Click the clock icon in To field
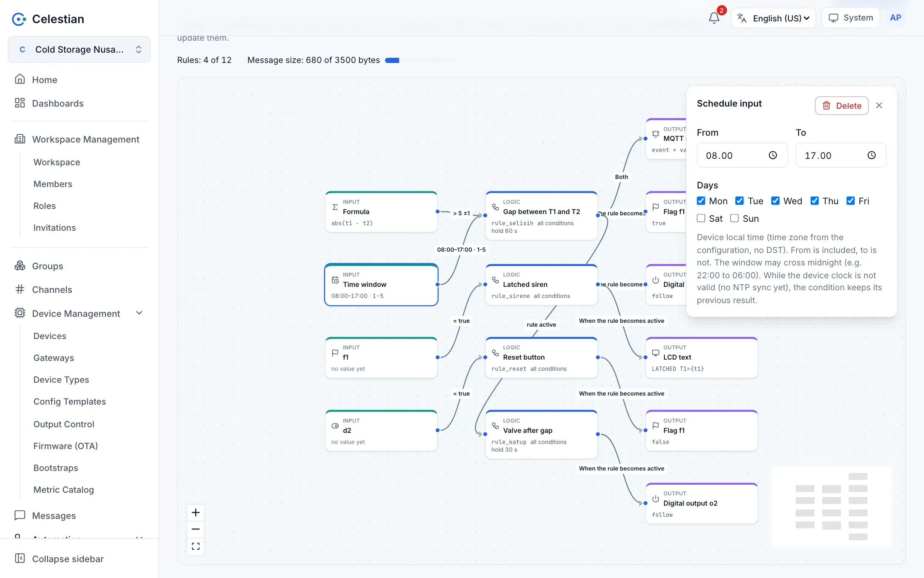 [x=871, y=155]
